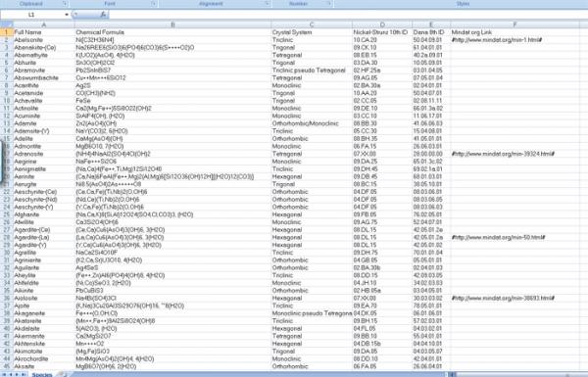Select column F header

coord(514,24)
